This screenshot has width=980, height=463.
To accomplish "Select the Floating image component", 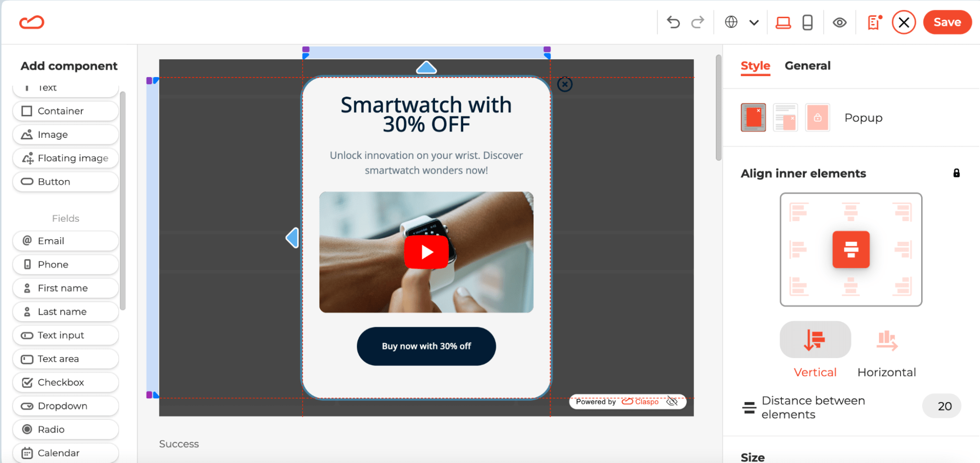I will pos(65,158).
